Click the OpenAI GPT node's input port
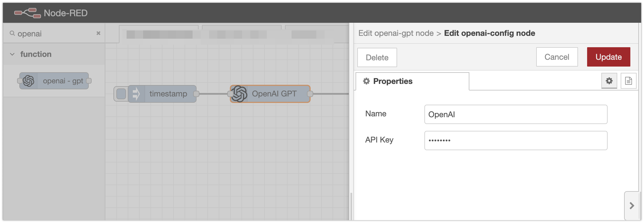 coord(230,94)
